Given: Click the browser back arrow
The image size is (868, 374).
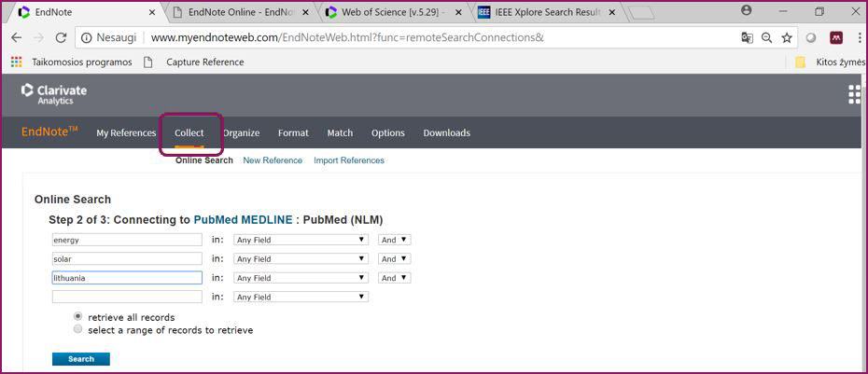Looking at the screenshot, I should (x=17, y=38).
